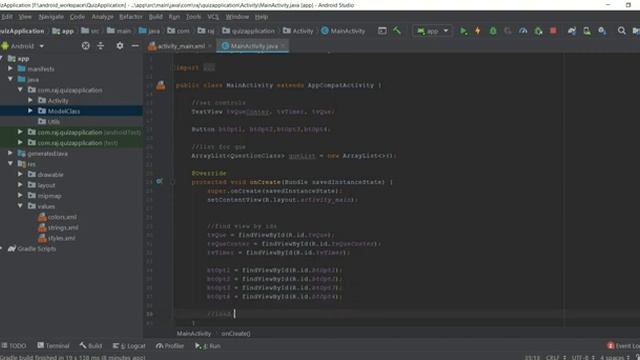Open the Run tool window

[207, 346]
